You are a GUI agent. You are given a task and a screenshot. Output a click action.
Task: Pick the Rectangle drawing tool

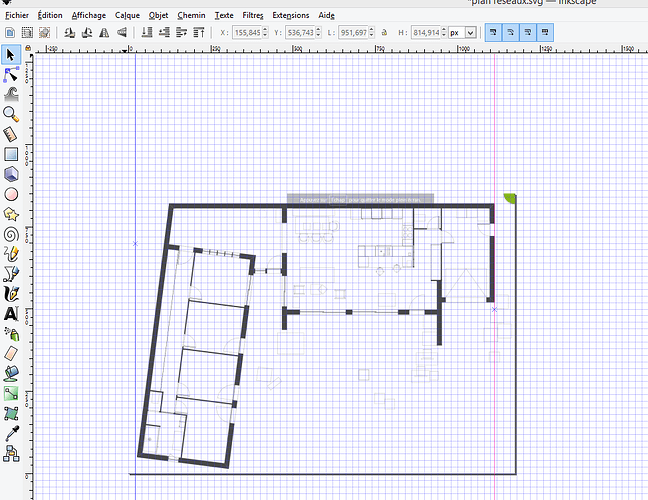pyautogui.click(x=11, y=154)
